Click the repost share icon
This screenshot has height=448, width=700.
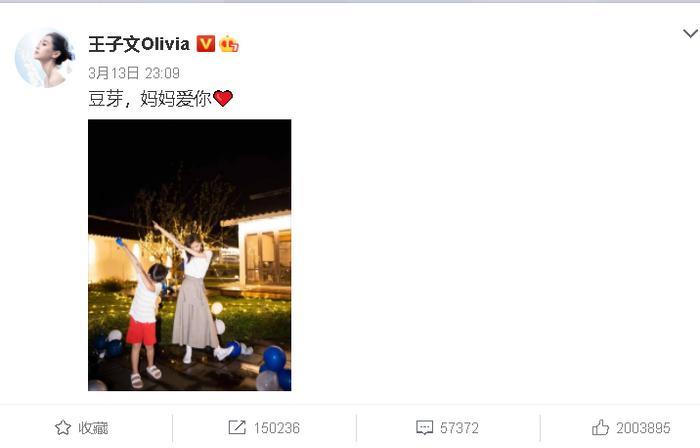[237, 427]
